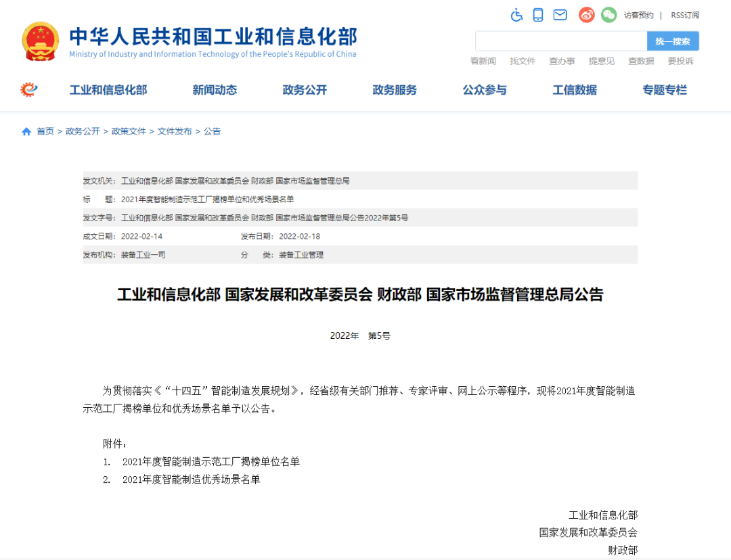
Task: Click the accessibility wheelchair icon
Action: (516, 14)
